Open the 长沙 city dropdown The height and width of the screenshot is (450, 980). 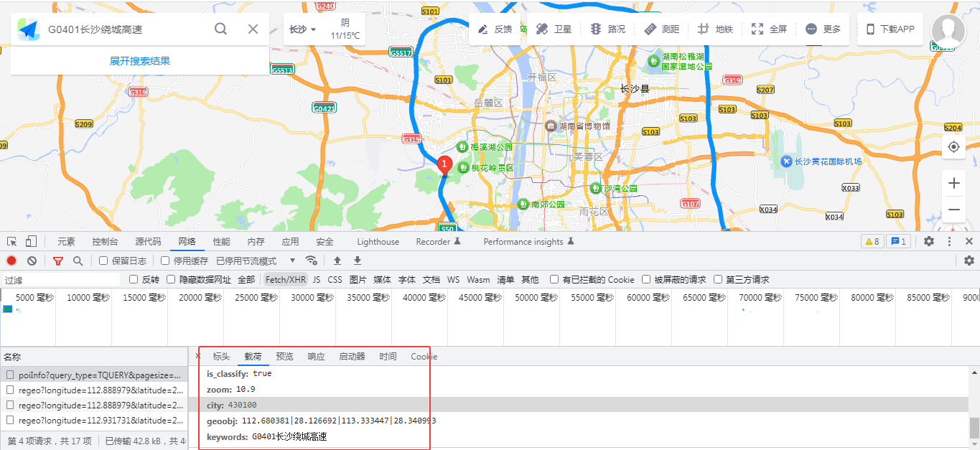[x=303, y=29]
